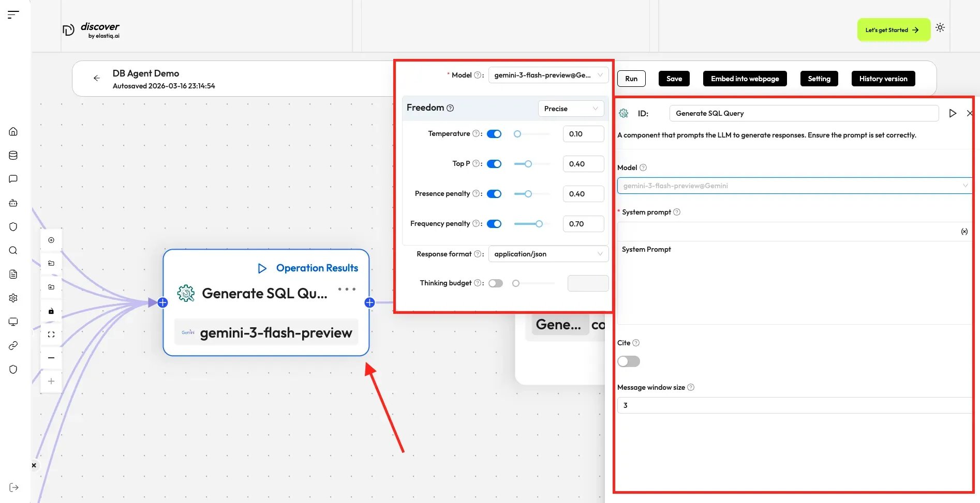The image size is (980, 503).
Task: Expand the Response format application/json dropdown
Action: coord(548,254)
